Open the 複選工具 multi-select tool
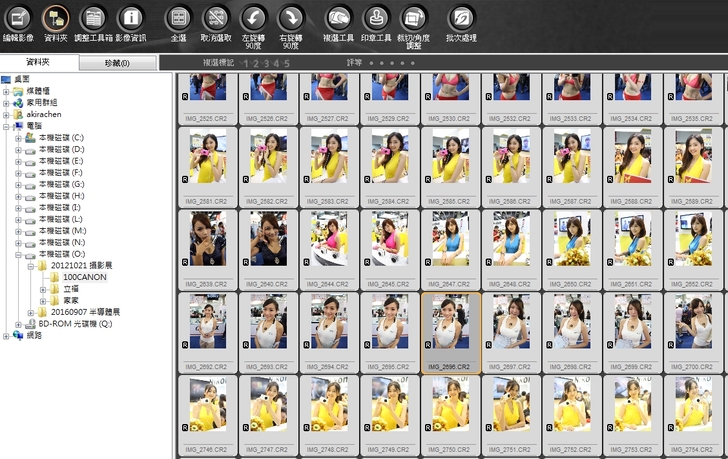The height and width of the screenshot is (459, 728). tap(339, 19)
